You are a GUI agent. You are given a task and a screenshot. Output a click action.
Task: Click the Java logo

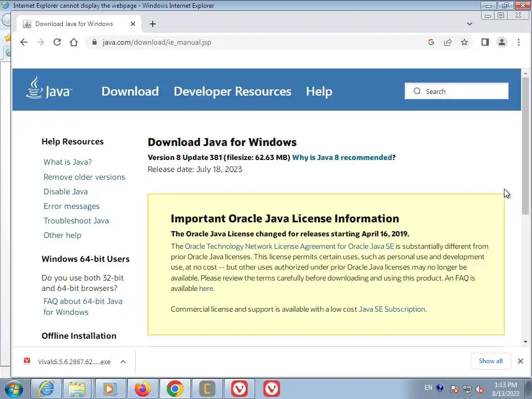48,87
